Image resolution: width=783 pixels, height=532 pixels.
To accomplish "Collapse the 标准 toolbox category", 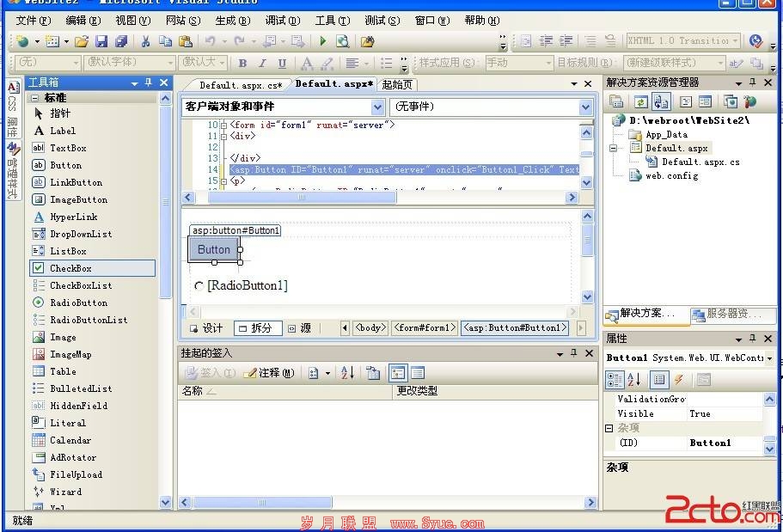I will [x=34, y=98].
